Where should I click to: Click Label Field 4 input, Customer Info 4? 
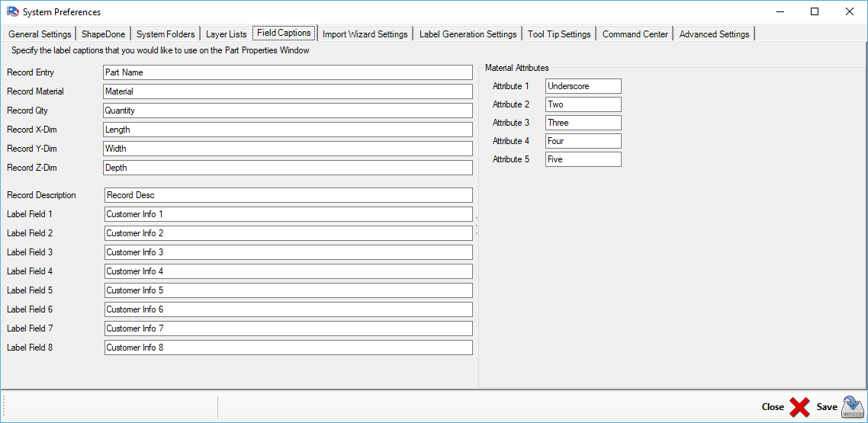pos(288,271)
